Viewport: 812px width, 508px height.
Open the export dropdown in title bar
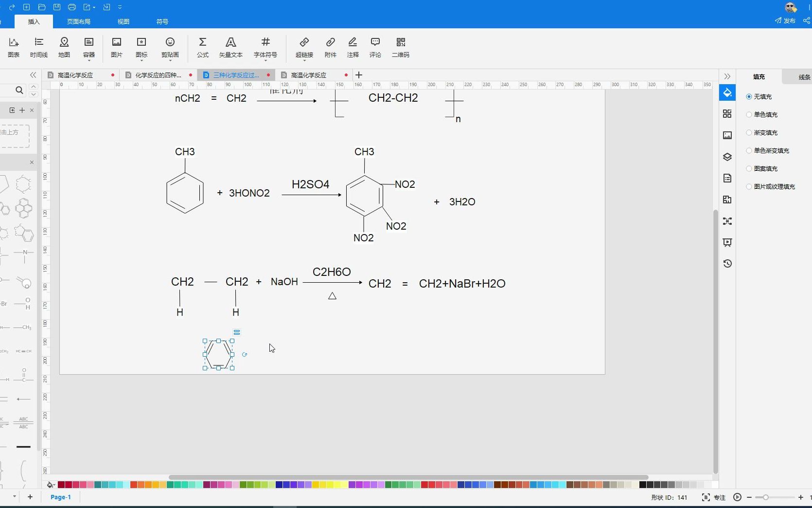(x=89, y=7)
